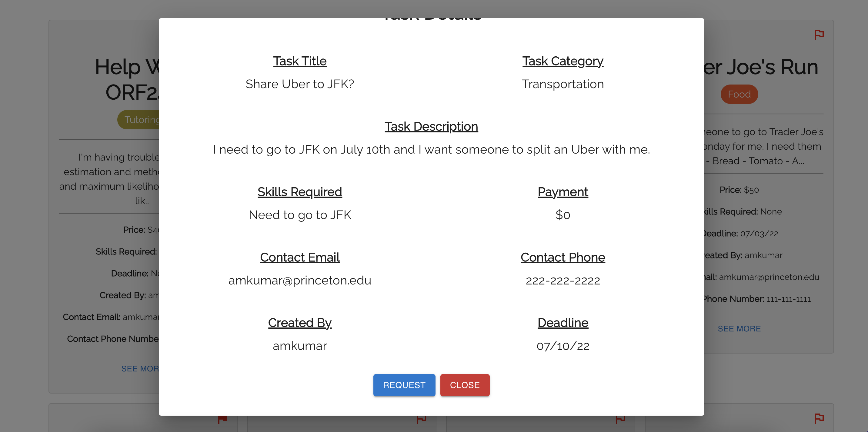Click the deadline value 07/10/22
Screen dimensions: 868x432
point(563,346)
